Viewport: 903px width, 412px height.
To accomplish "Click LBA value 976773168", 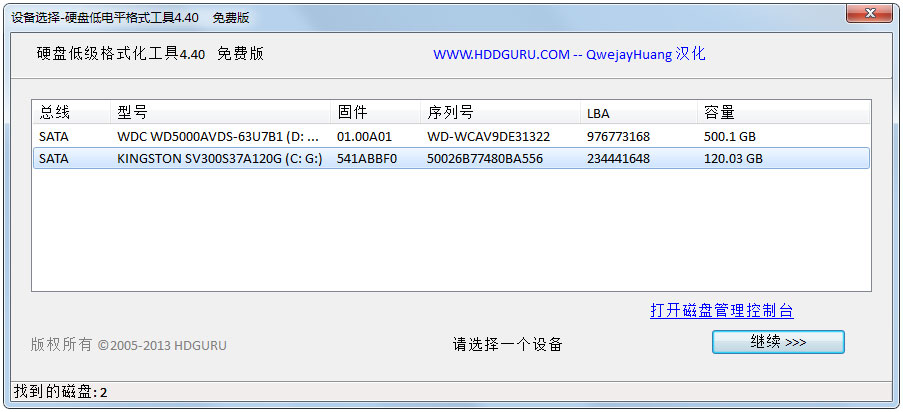I will [x=619, y=137].
